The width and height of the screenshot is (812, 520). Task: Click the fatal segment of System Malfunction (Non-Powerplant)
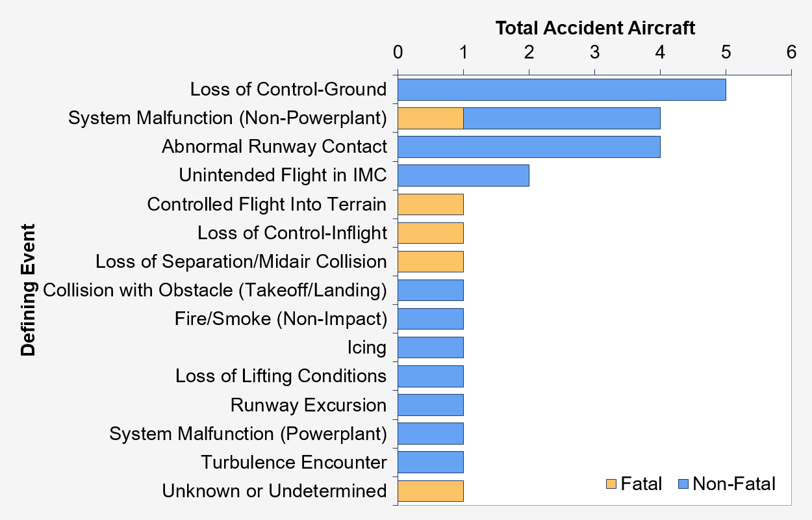click(x=430, y=118)
